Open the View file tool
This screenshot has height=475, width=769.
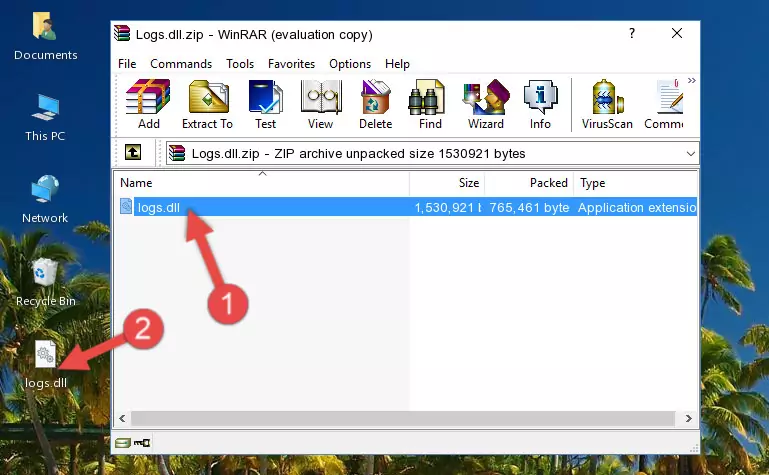[x=321, y=104]
